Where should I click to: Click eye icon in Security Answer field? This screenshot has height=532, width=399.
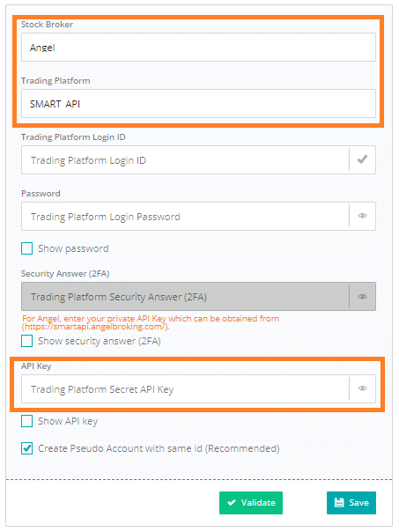pyautogui.click(x=362, y=297)
